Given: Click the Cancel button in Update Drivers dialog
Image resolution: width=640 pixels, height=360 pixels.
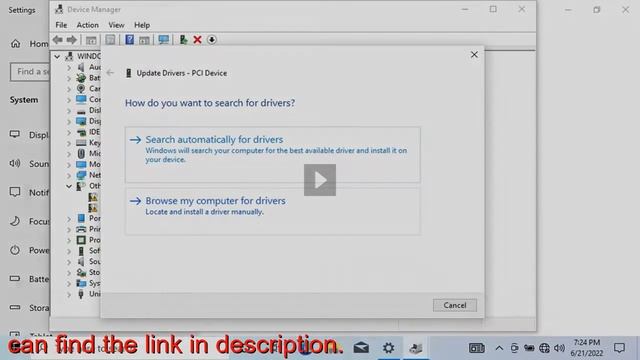Looking at the screenshot, I should (455, 305).
